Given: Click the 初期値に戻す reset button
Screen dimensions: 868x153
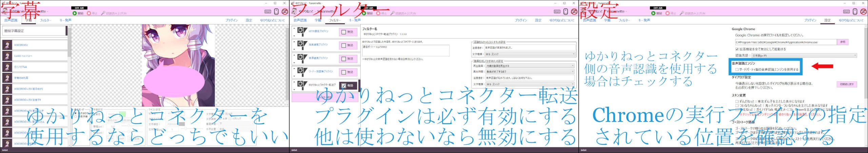Looking at the screenshot, I should click(847, 84).
